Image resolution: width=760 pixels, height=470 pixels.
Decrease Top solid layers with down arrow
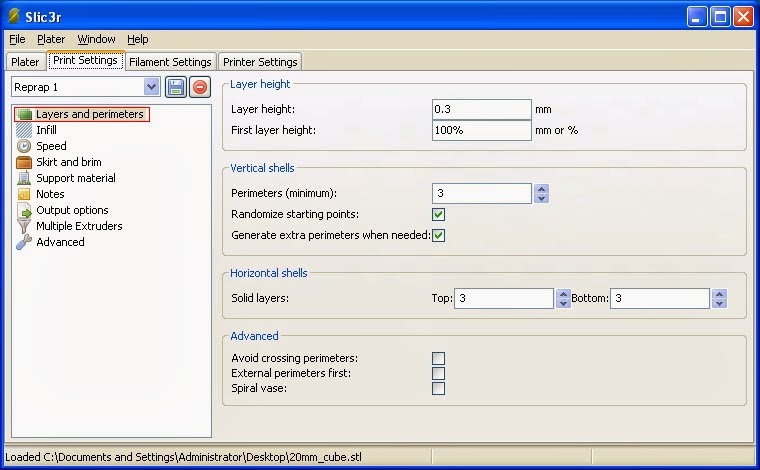563,304
